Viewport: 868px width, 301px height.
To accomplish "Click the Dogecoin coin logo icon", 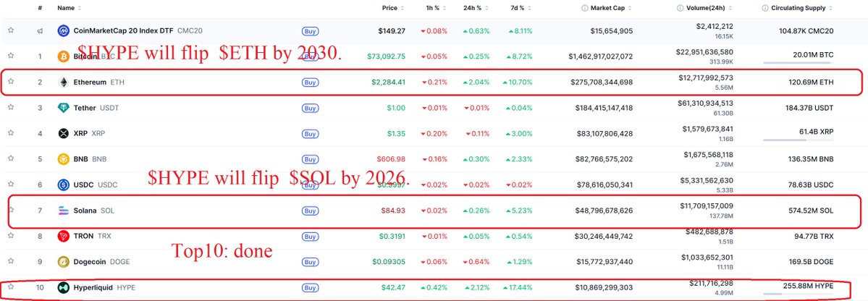I will 63,261.
